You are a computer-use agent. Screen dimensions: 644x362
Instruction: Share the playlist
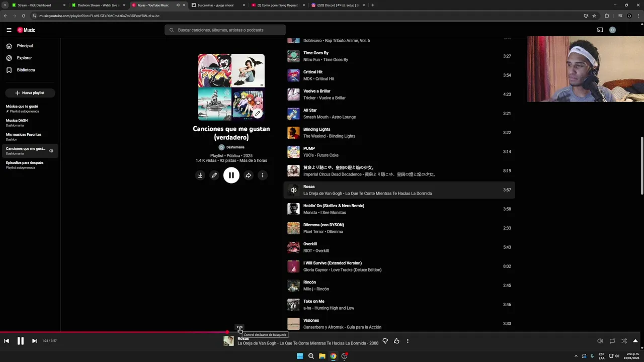click(x=249, y=175)
